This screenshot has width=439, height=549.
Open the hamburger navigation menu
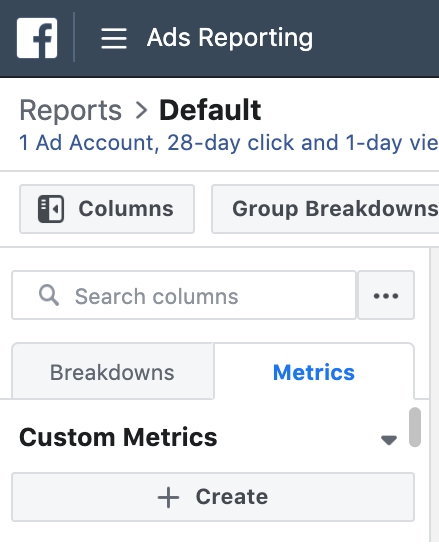coord(114,39)
